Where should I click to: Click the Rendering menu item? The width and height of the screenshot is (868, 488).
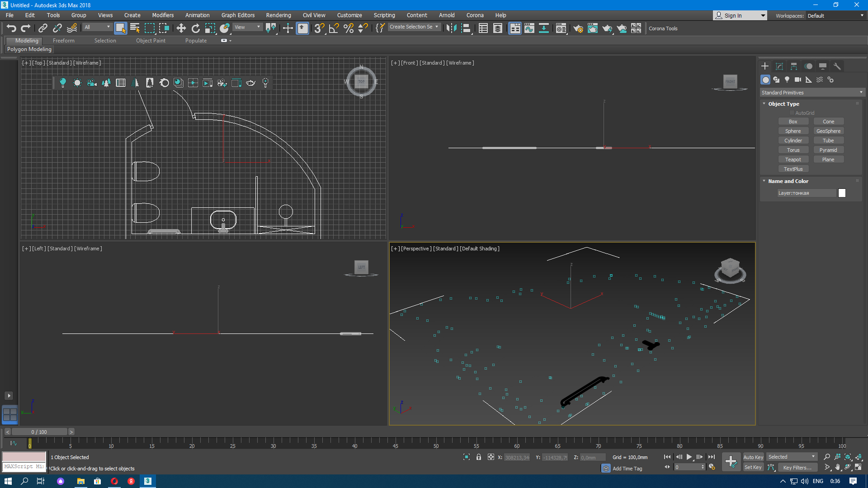[278, 15]
